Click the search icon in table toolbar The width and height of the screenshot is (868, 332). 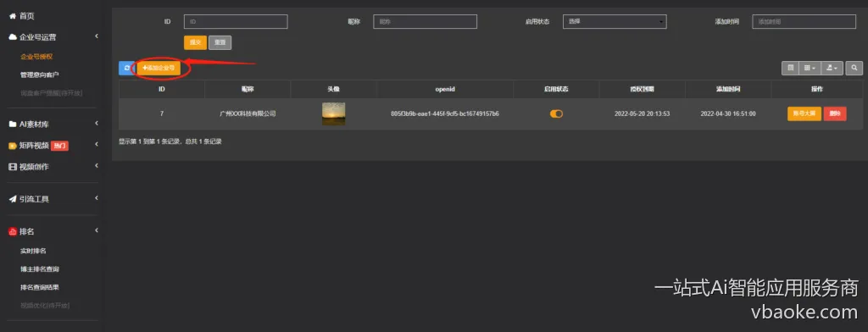[854, 68]
